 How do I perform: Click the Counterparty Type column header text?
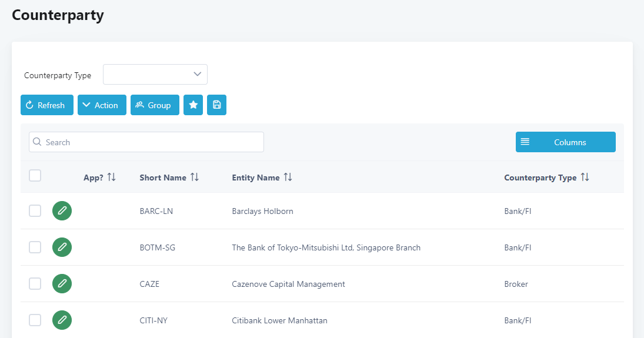point(540,178)
